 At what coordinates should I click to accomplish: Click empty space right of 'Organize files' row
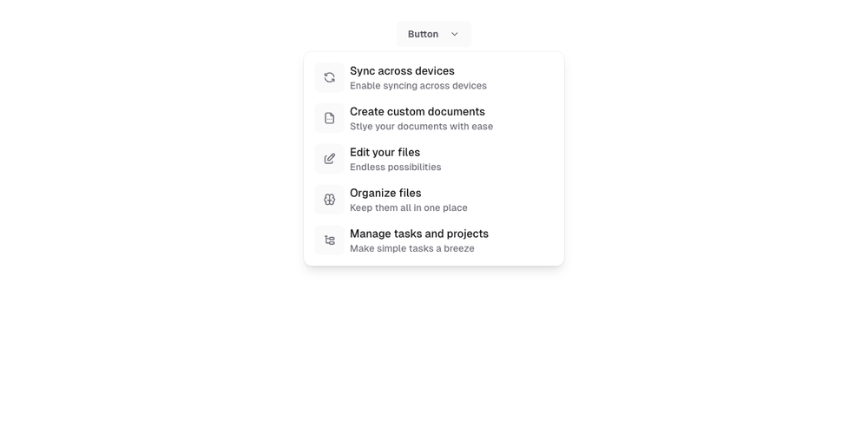521,200
